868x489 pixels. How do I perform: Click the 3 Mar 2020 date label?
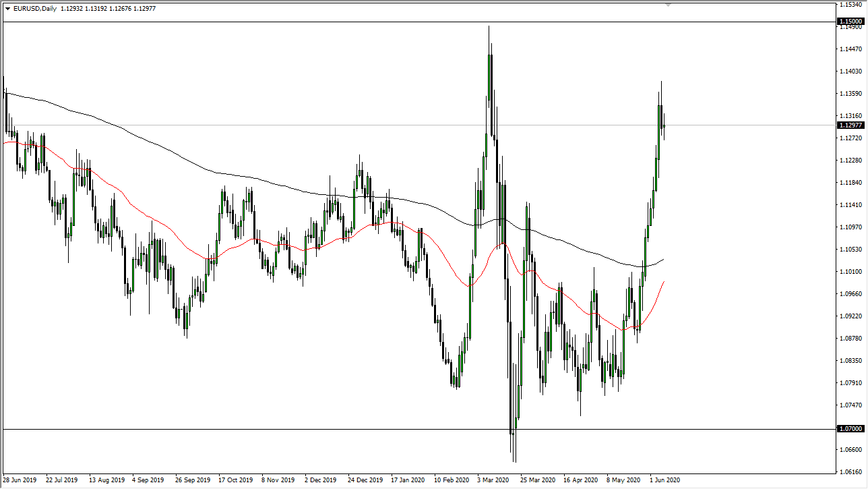493,481
